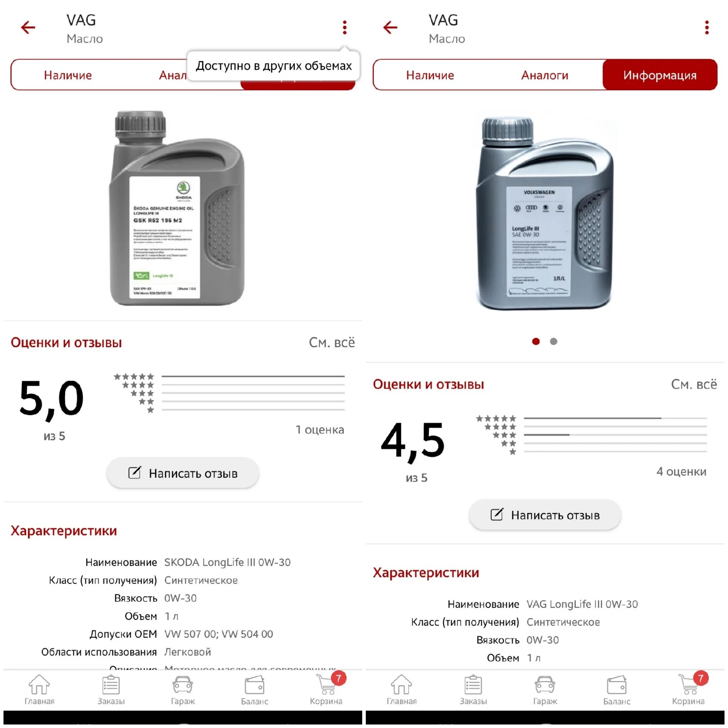Tap the Volkswagen oil bottle image

click(545, 213)
